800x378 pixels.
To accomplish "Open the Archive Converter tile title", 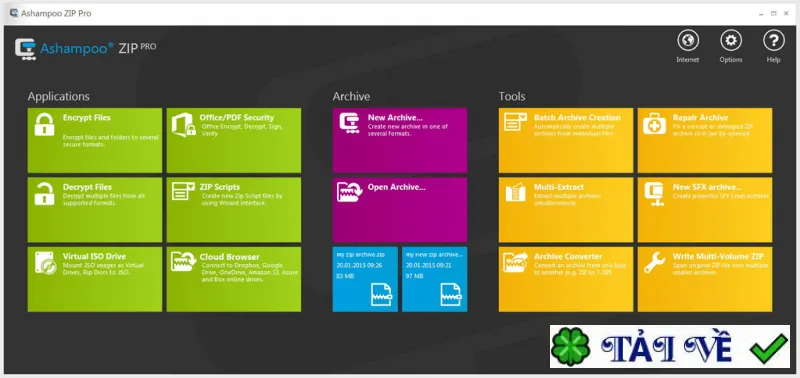I will tap(568, 257).
